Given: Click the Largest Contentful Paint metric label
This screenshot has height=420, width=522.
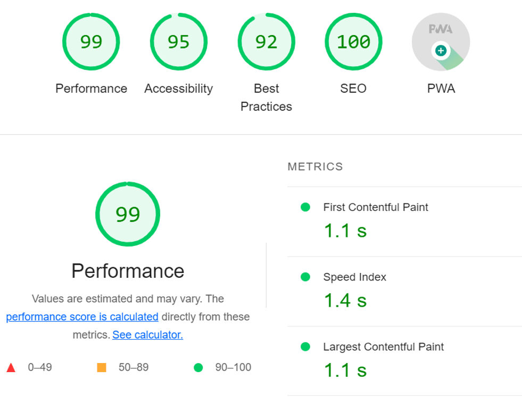Looking at the screenshot, I should coord(384,347).
